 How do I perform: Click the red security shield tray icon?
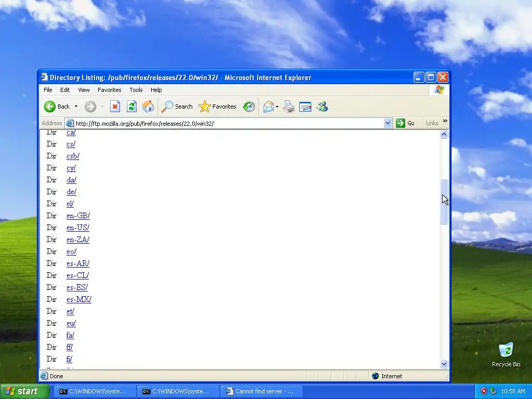click(x=484, y=391)
